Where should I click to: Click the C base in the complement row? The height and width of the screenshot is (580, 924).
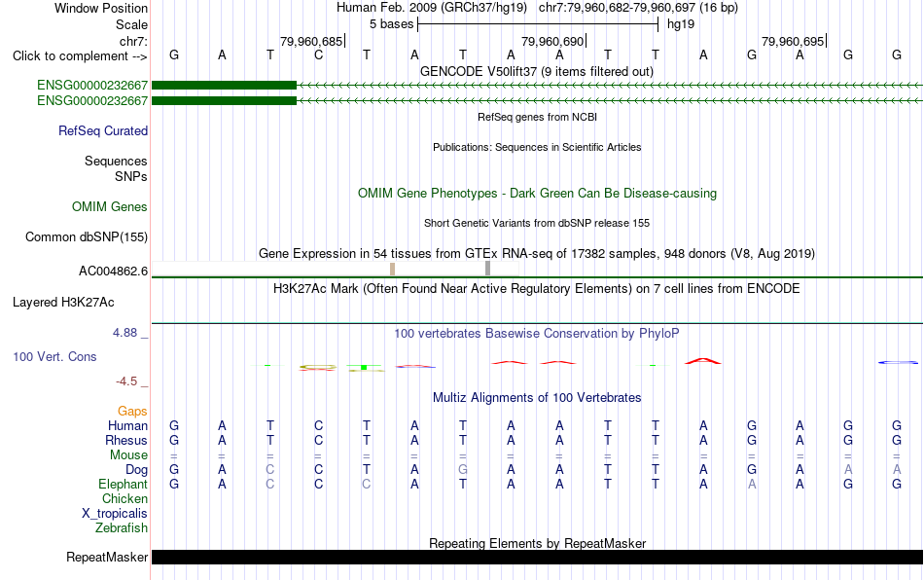click(x=318, y=54)
